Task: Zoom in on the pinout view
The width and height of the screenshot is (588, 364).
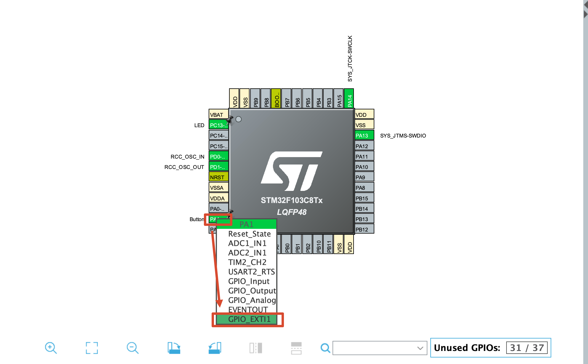Action: [x=51, y=348]
